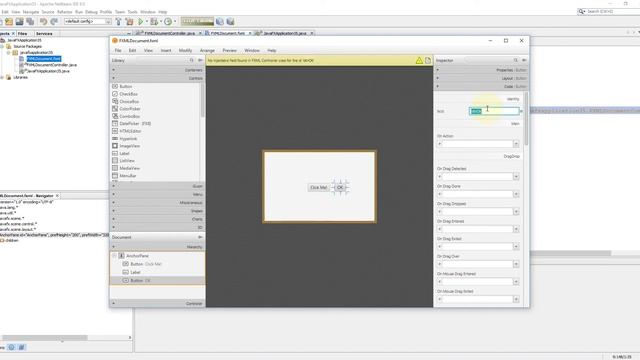Expand the Layout section in Inspector

[x=481, y=78]
